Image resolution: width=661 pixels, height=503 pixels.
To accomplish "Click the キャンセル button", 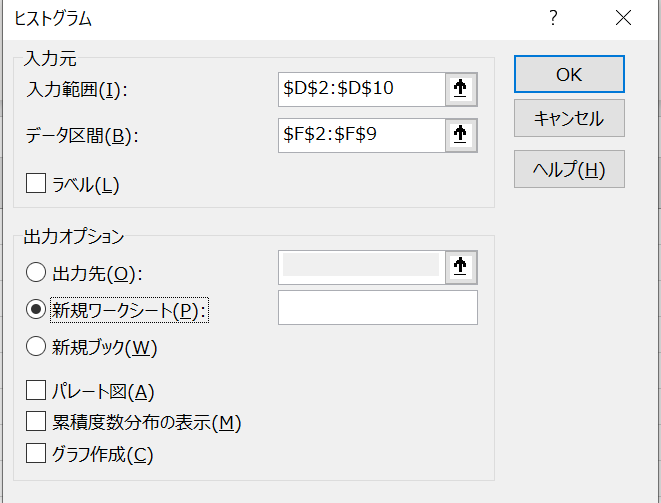I will point(569,119).
